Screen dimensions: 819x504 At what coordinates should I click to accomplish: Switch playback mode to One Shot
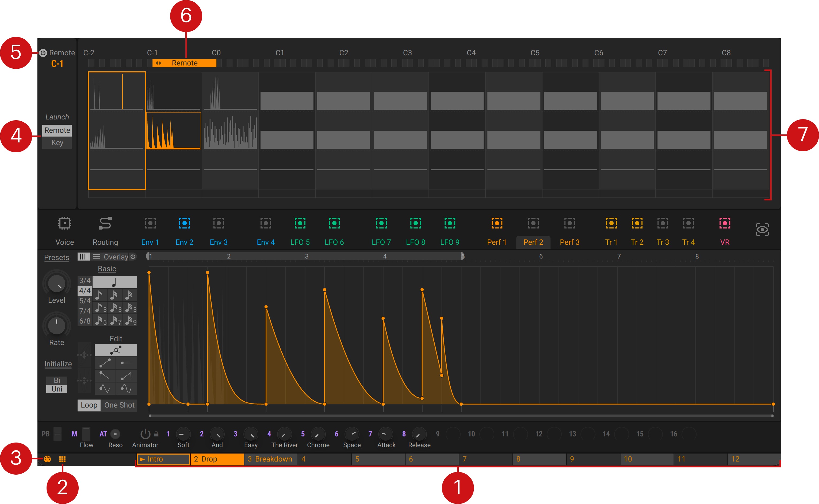(x=119, y=405)
